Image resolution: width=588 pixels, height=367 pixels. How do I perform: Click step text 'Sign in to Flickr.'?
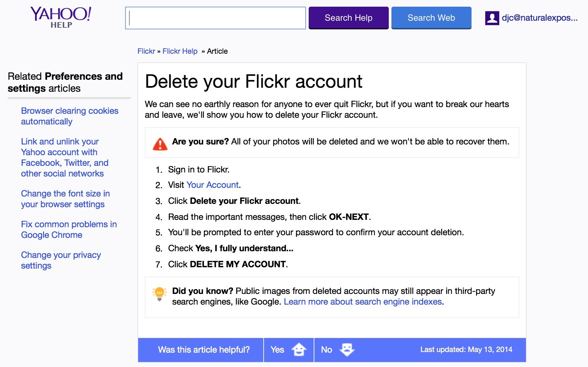(199, 169)
